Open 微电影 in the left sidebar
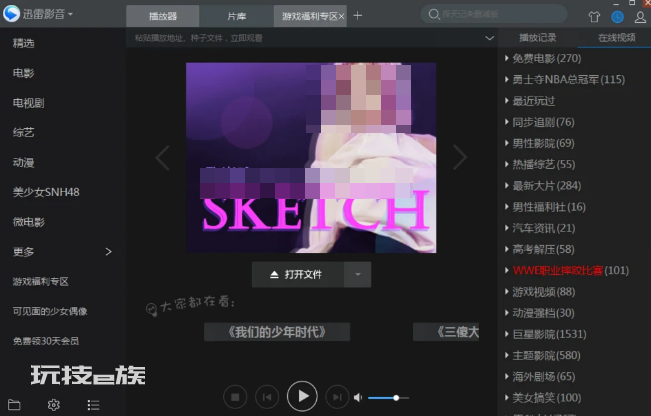This screenshot has width=651, height=416. [x=29, y=222]
